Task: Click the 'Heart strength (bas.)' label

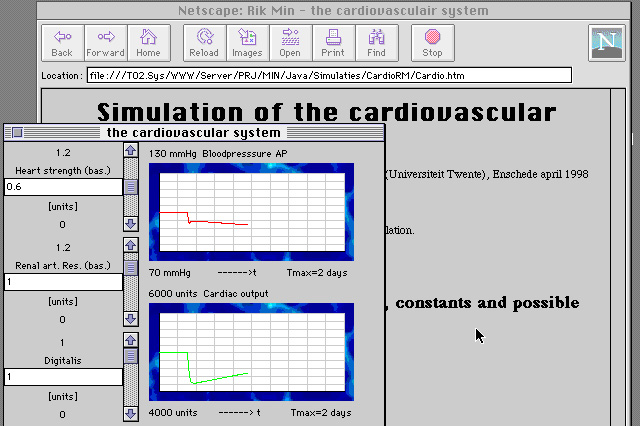Action: 63,171
